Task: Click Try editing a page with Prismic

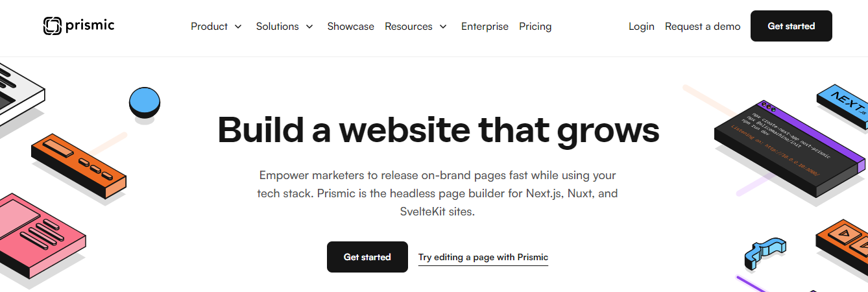Action: click(483, 258)
